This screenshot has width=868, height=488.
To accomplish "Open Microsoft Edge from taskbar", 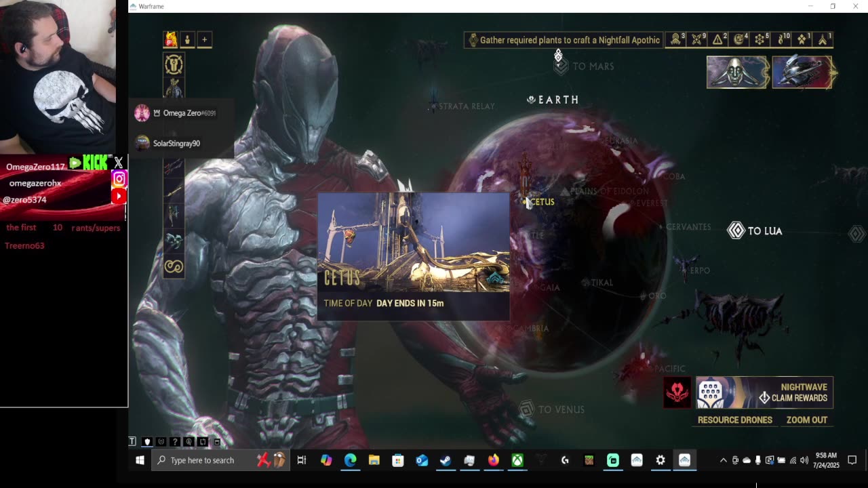I will coord(350,460).
